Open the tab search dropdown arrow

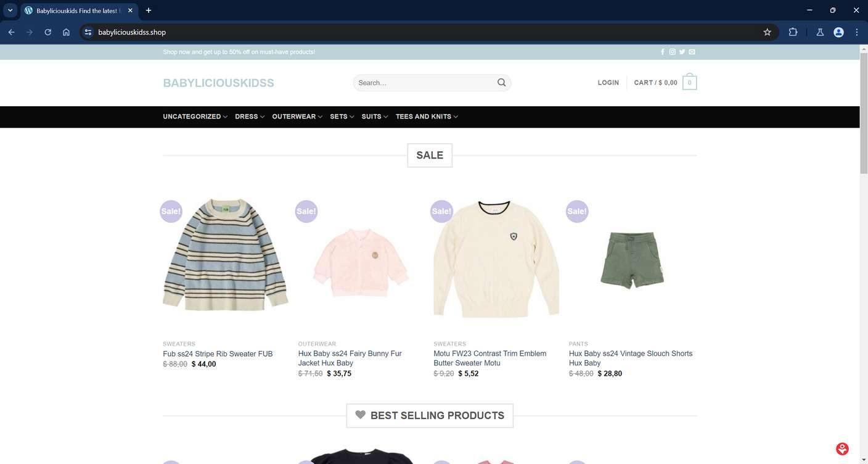pos(10,10)
